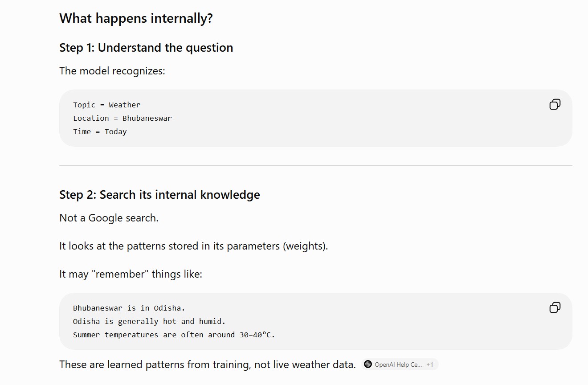Click the 'What happens internally?' heading
The height and width of the screenshot is (385, 588).
[x=136, y=18]
